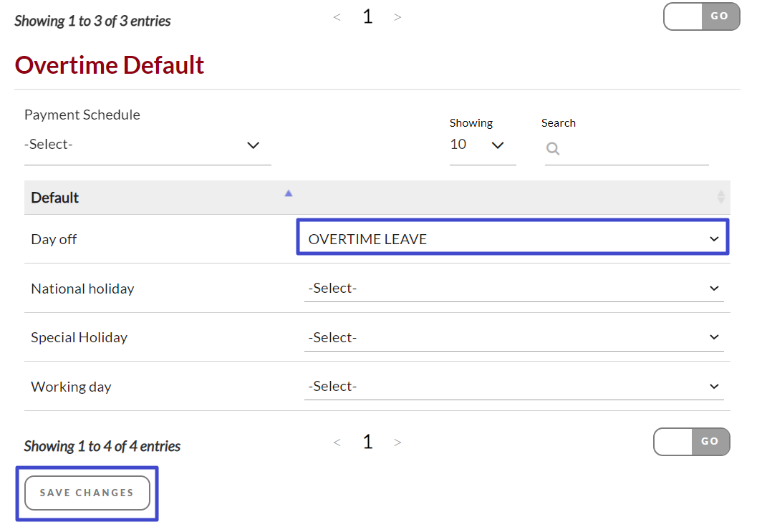Select page 1 in the lower pagination

[367, 442]
